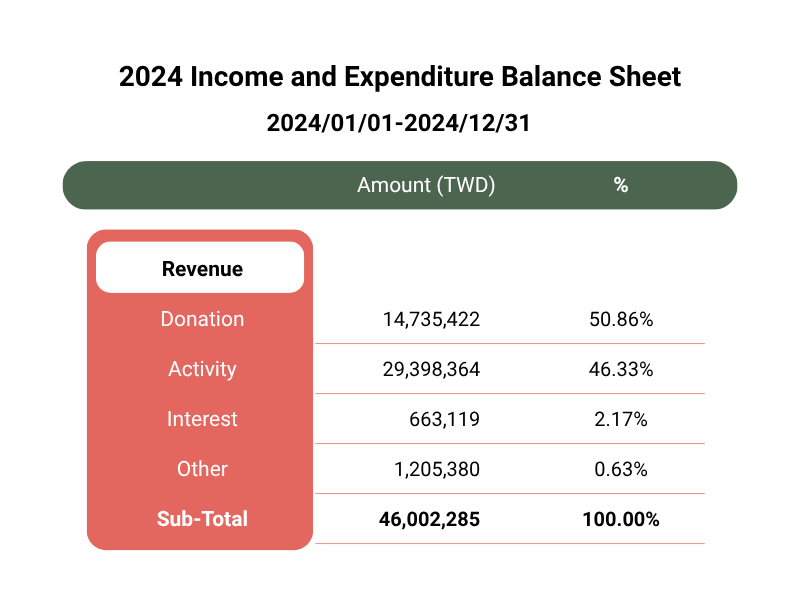Select the Donation row label
The height and width of the screenshot is (600, 800).
(202, 319)
